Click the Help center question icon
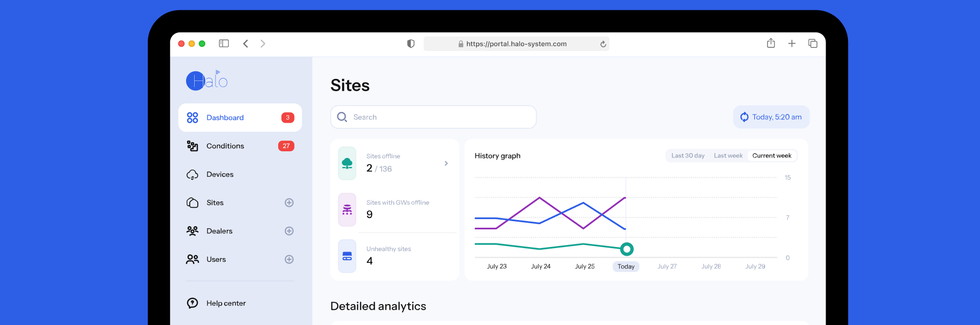The image size is (980, 325). click(x=192, y=303)
